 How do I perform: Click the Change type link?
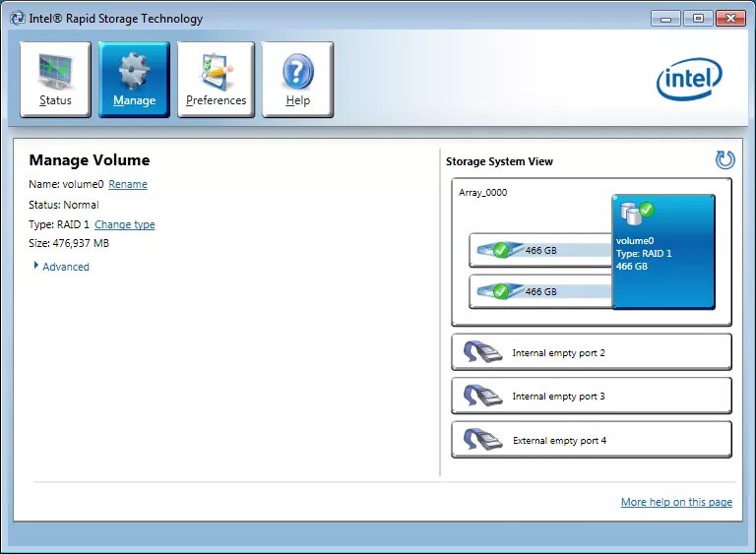[124, 224]
